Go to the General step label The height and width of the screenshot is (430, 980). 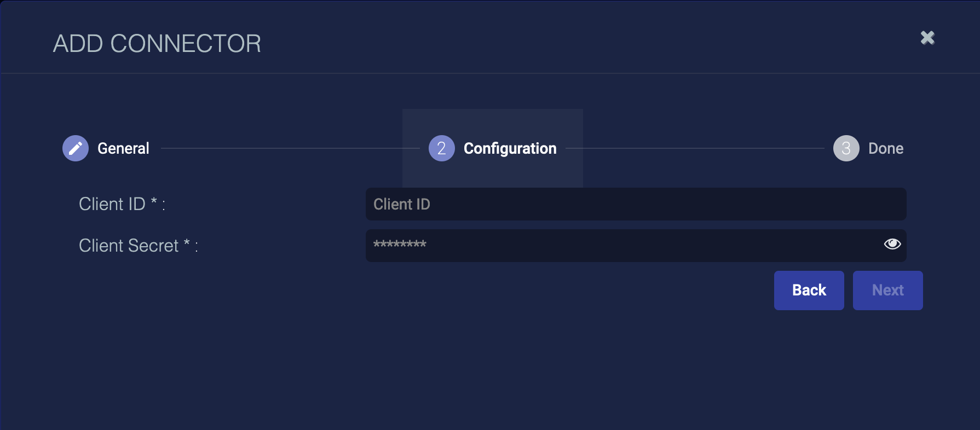(123, 148)
